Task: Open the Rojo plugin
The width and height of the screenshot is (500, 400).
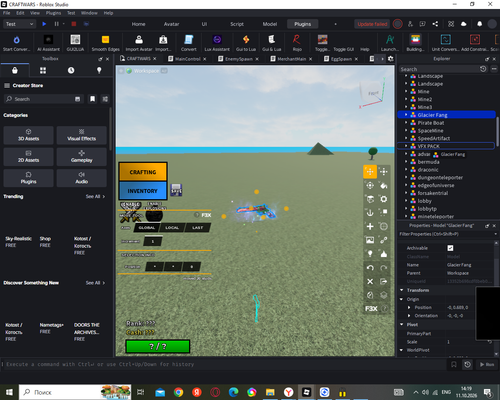Action: pyautogui.click(x=297, y=43)
